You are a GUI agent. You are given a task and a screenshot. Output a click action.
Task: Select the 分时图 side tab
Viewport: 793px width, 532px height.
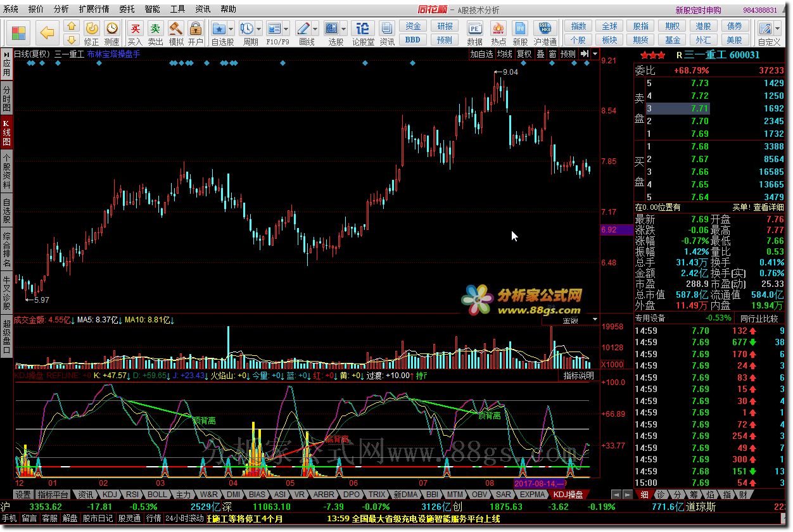click(6, 99)
